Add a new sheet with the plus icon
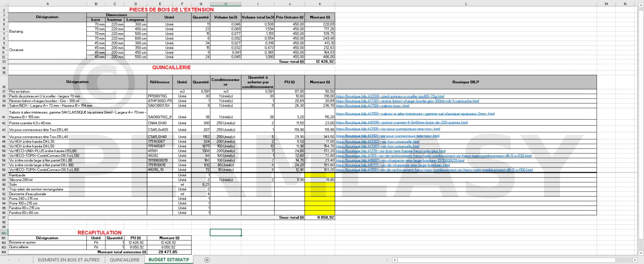 [x=207, y=260]
